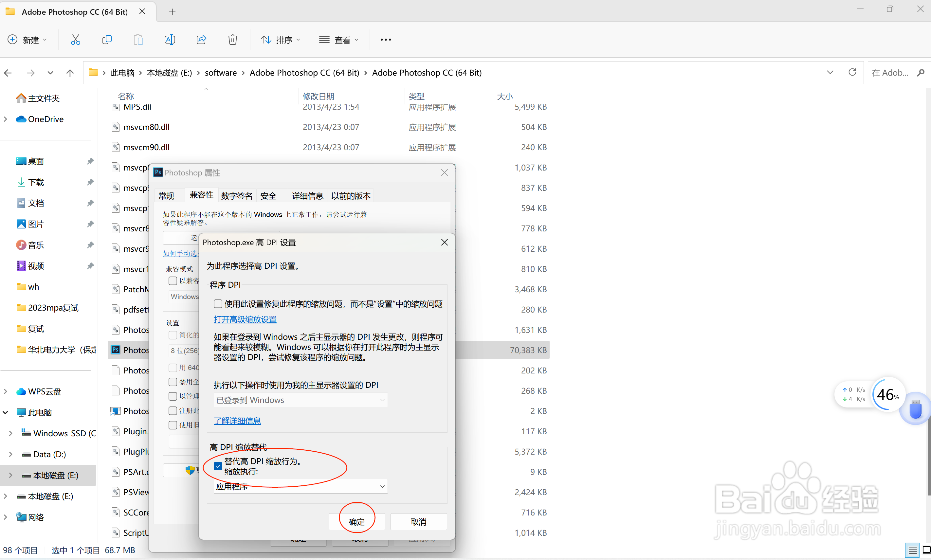This screenshot has width=931, height=560.
Task: Open 下载 downloads in the sidebar
Action: coord(30,182)
